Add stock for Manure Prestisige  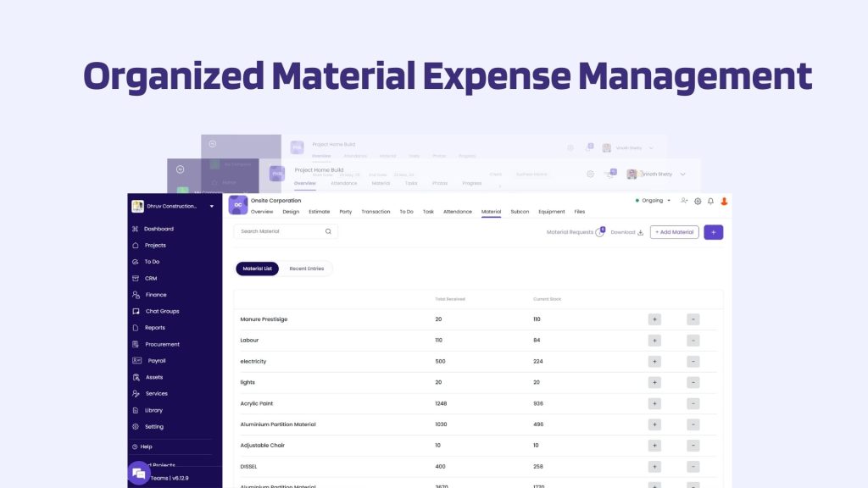pos(654,319)
